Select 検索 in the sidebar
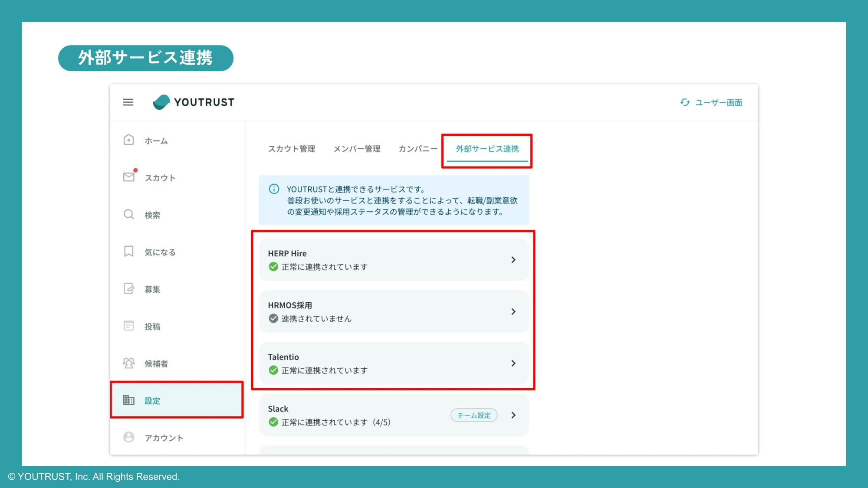The height and width of the screenshot is (488, 868). (x=152, y=215)
